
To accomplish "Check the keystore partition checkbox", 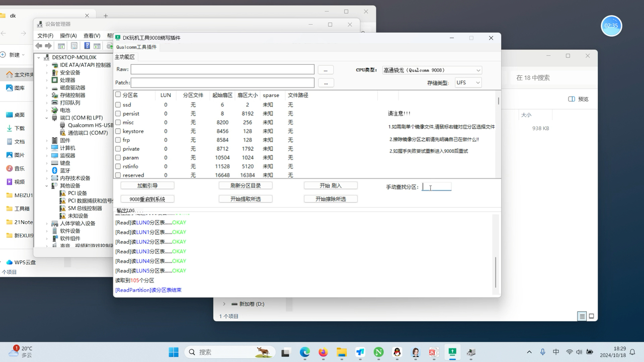I will point(118,131).
